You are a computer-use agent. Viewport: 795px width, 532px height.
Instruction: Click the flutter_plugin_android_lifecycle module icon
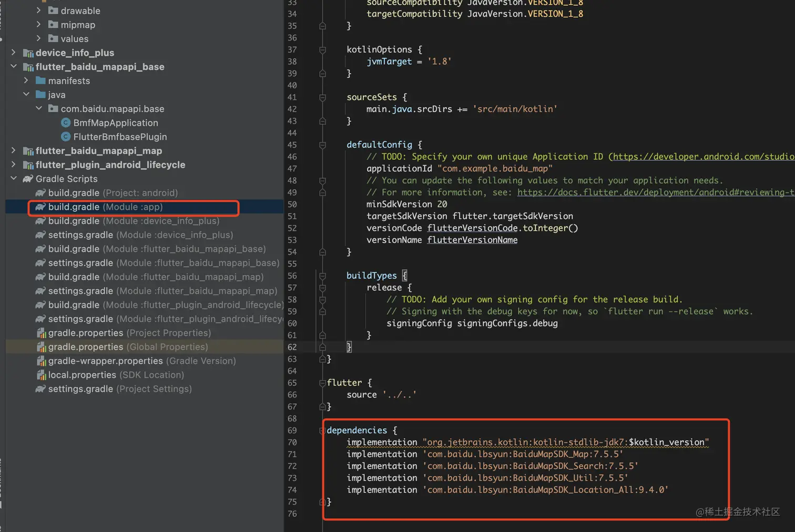click(x=28, y=165)
